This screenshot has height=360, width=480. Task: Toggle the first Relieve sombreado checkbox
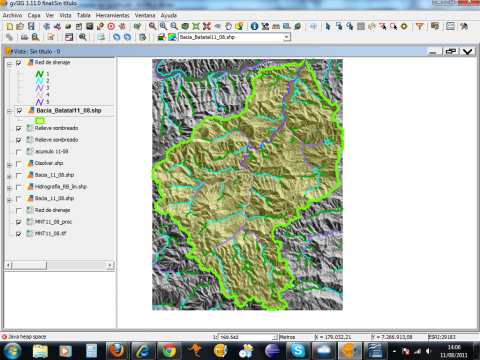pos(19,128)
